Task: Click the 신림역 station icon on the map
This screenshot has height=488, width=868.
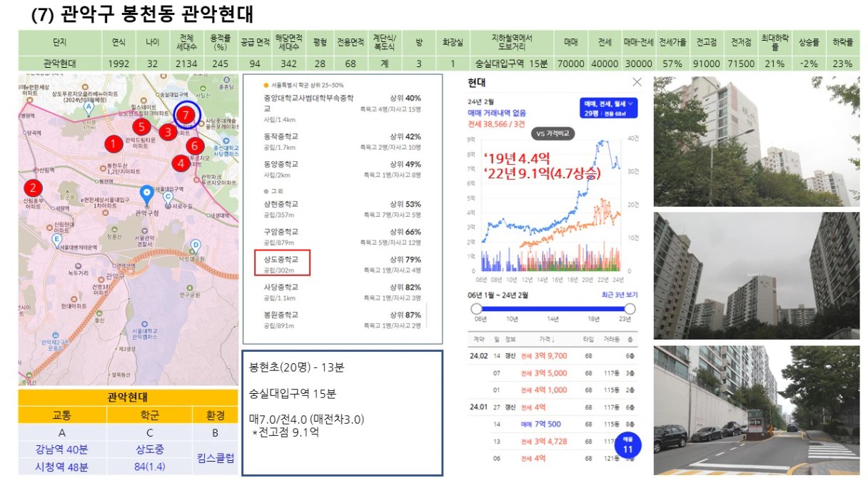Action: (x=35, y=171)
